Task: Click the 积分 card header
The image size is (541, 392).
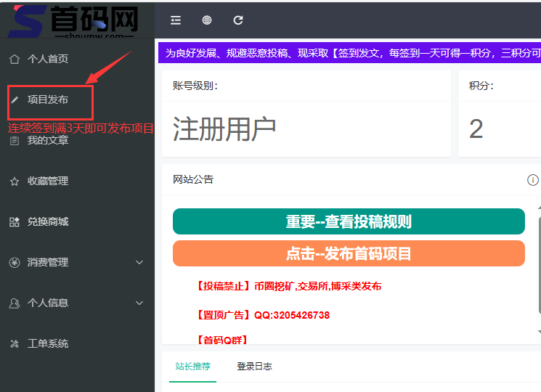Action: click(x=500, y=86)
